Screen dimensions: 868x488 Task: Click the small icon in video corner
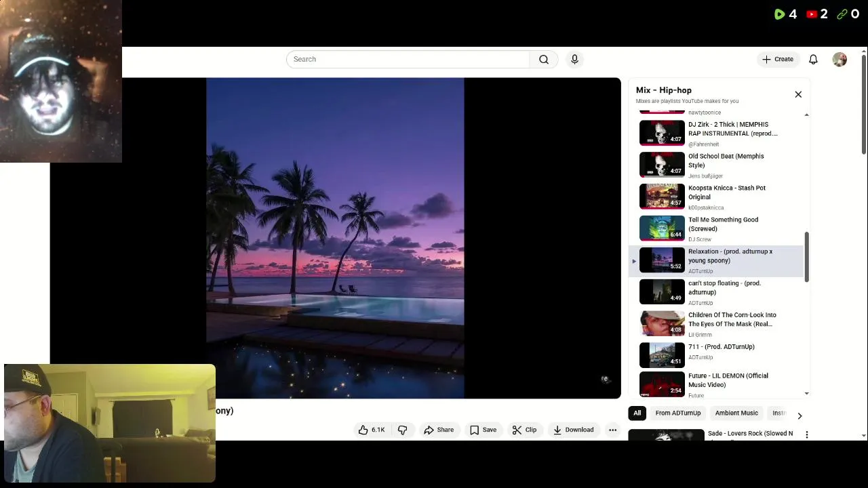[x=606, y=380]
